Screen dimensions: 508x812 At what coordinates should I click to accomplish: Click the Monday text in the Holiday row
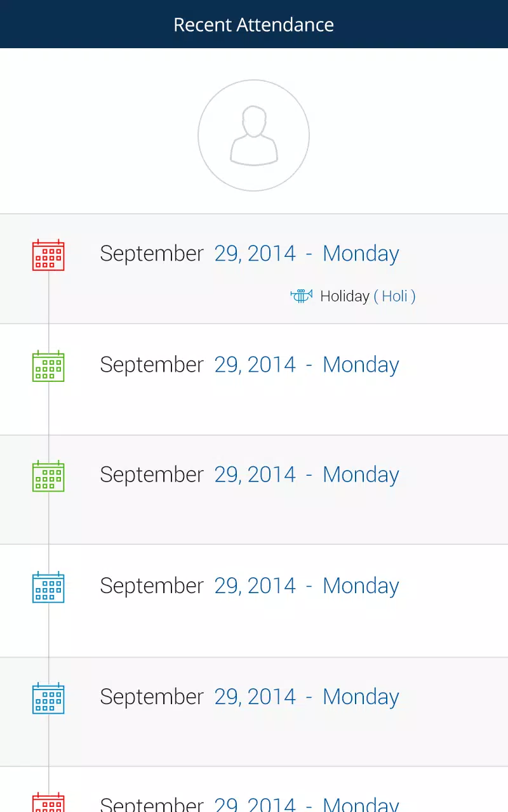click(361, 254)
